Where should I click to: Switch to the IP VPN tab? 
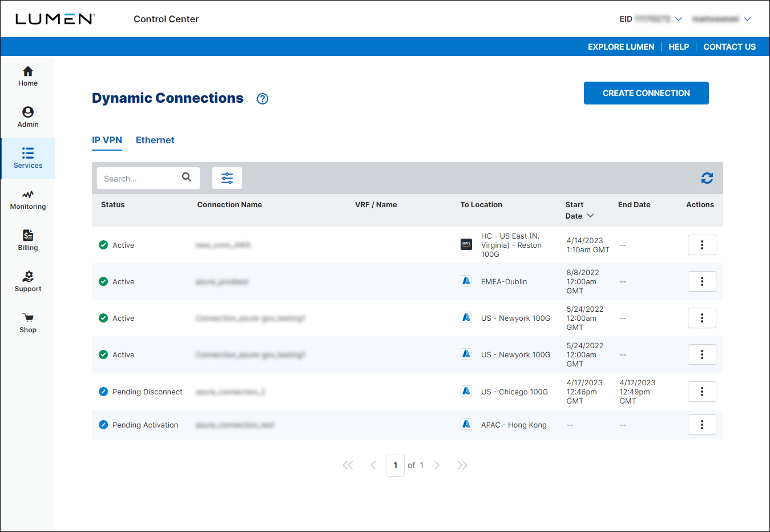107,140
